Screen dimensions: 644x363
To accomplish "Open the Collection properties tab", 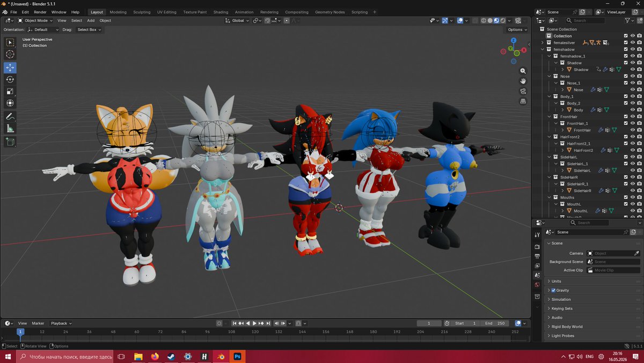I will (x=537, y=297).
